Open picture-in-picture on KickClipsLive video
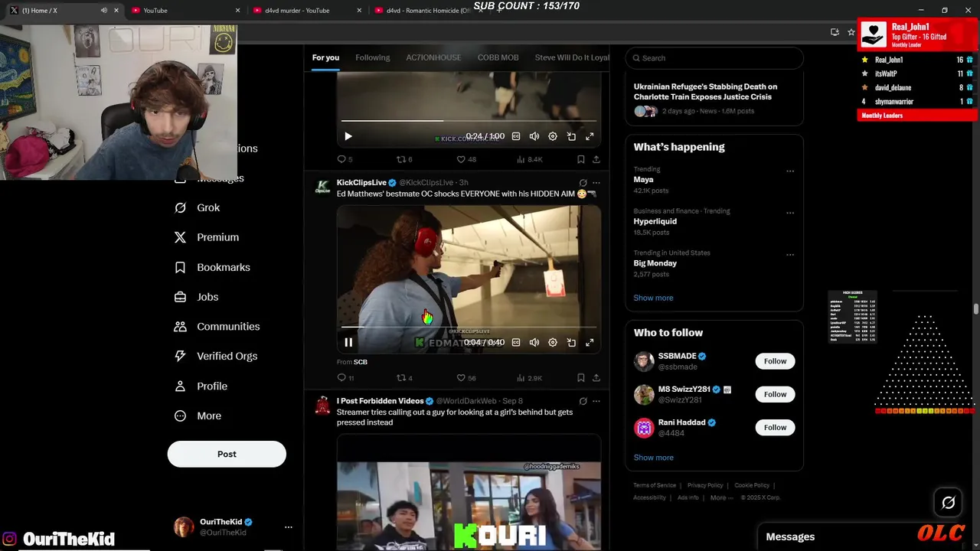Screen dimensions: 980x551 [x=571, y=343]
